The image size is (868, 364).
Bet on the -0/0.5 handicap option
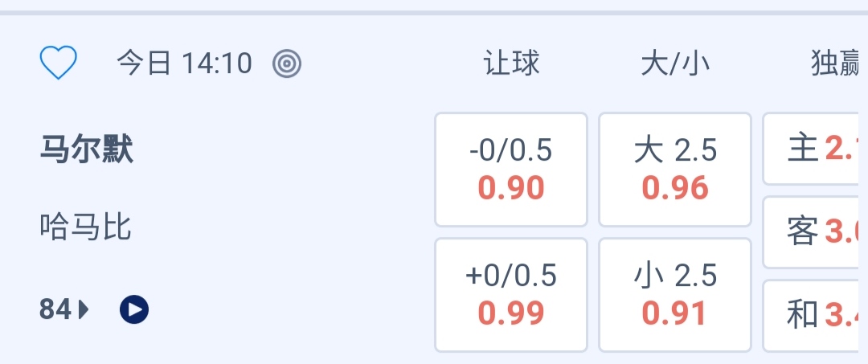(511, 170)
